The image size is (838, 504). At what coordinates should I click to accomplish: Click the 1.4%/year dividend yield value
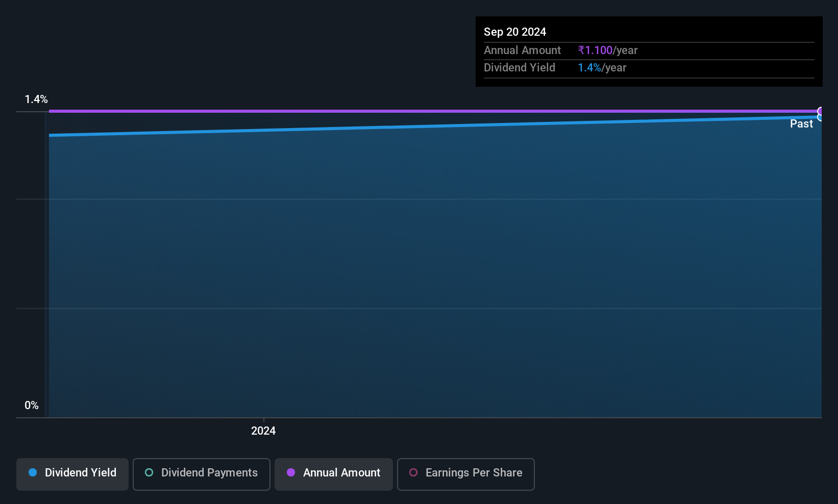[x=602, y=67]
